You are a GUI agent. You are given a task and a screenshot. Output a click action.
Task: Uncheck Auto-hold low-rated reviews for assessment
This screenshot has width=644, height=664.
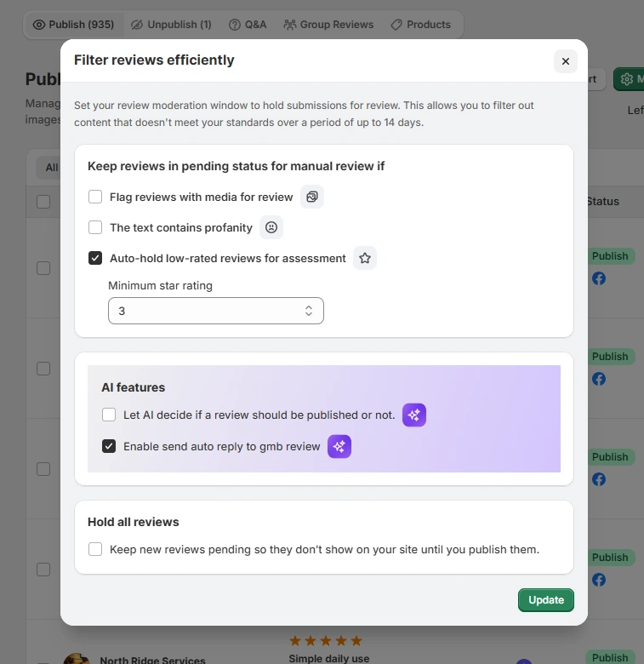pyautogui.click(x=95, y=258)
